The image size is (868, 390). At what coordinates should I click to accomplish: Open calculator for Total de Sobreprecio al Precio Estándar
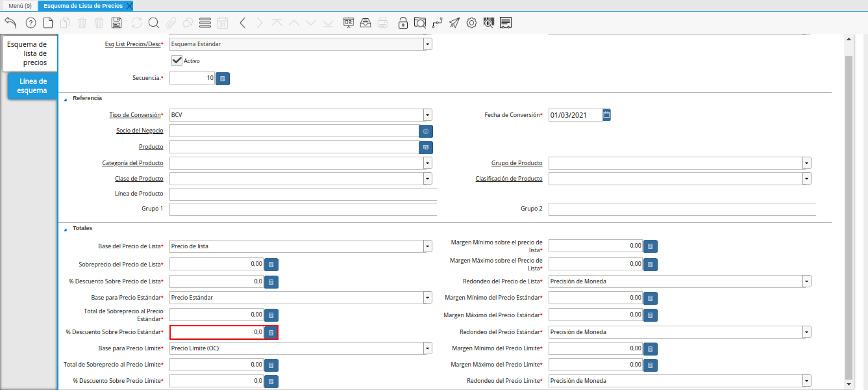271,315
